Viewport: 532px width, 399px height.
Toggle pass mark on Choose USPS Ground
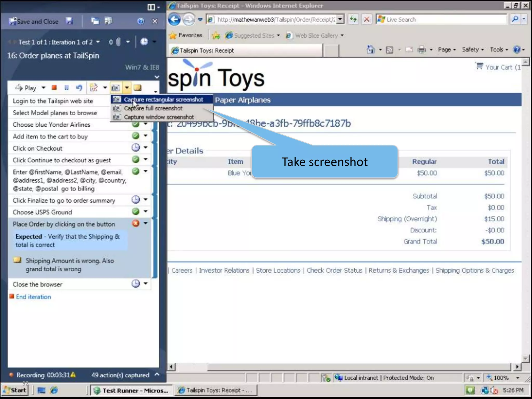136,211
